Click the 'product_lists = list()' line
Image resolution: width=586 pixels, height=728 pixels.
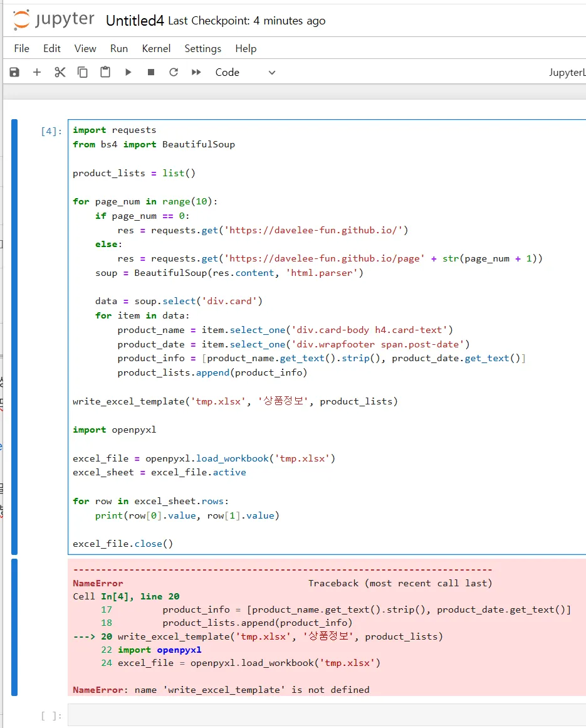click(x=133, y=173)
